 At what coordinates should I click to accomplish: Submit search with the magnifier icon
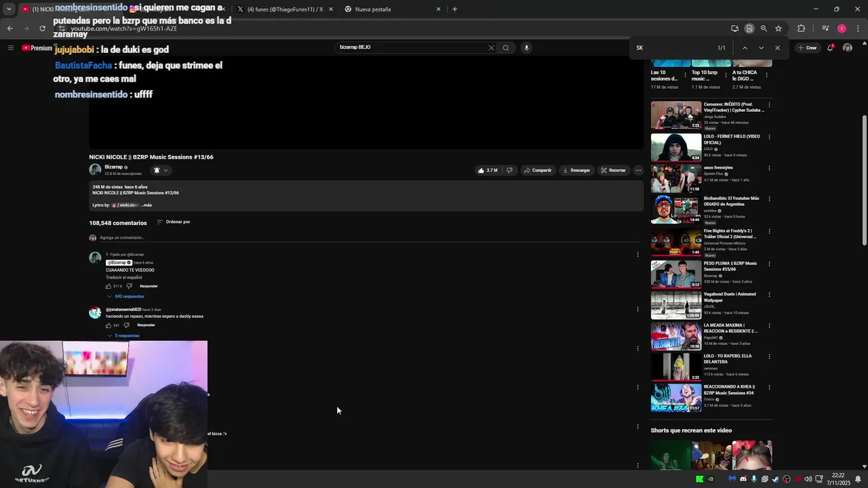click(x=505, y=47)
